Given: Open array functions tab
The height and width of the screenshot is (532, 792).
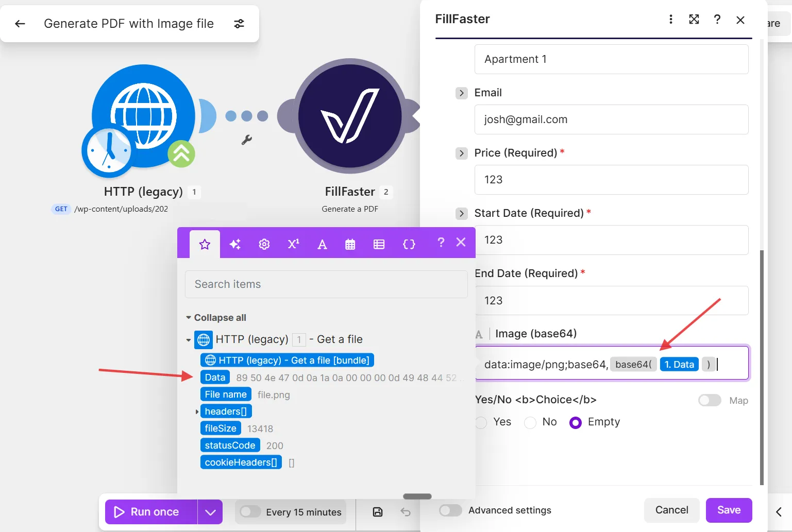Looking at the screenshot, I should point(379,244).
